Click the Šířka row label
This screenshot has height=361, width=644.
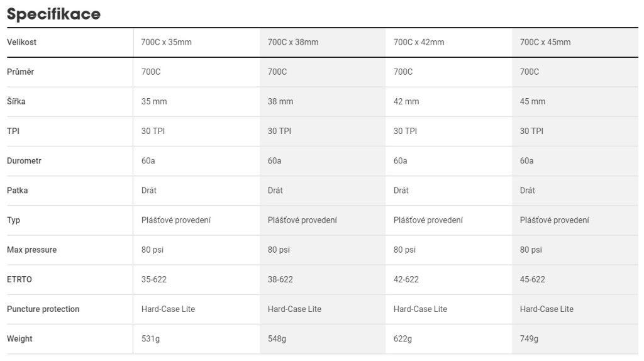17,101
